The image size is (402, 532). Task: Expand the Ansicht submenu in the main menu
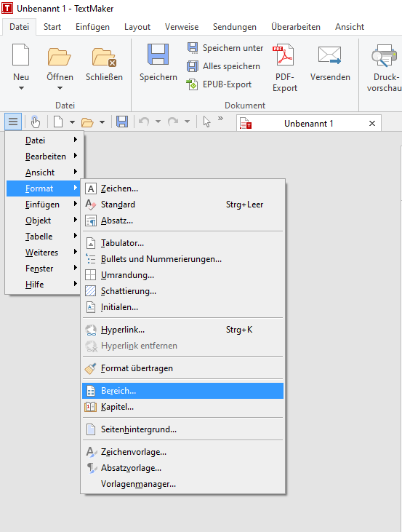click(x=44, y=172)
